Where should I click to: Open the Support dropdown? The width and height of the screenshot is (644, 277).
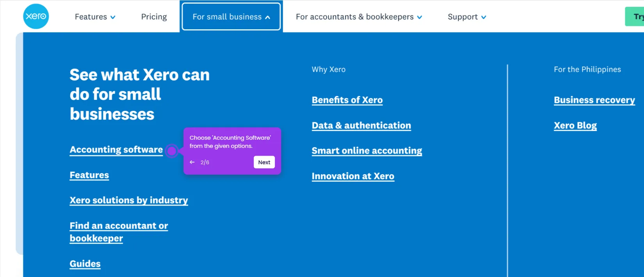point(467,17)
